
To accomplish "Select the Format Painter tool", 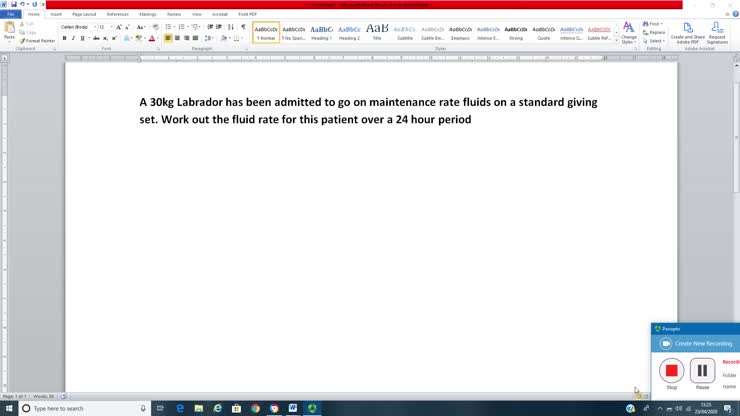I will (x=40, y=41).
